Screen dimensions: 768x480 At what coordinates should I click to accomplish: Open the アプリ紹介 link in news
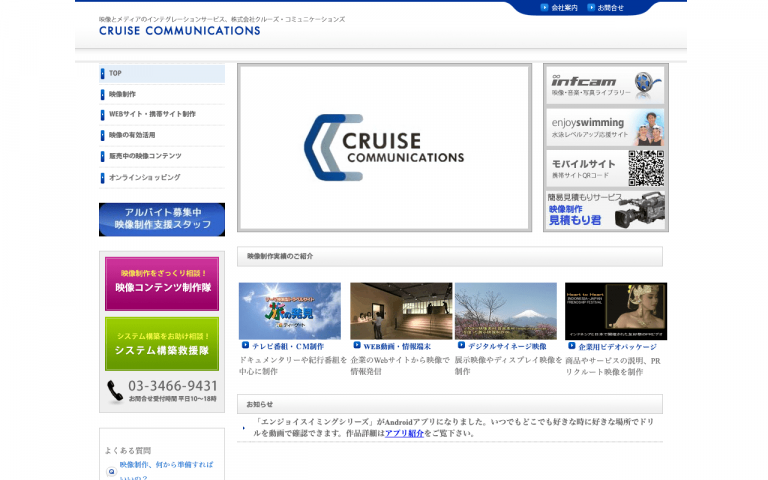pyautogui.click(x=404, y=433)
